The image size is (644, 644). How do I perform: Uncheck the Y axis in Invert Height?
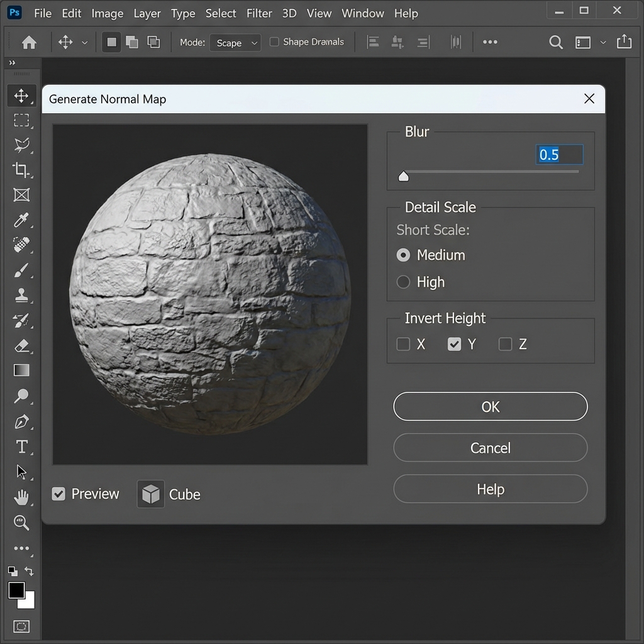tap(454, 344)
